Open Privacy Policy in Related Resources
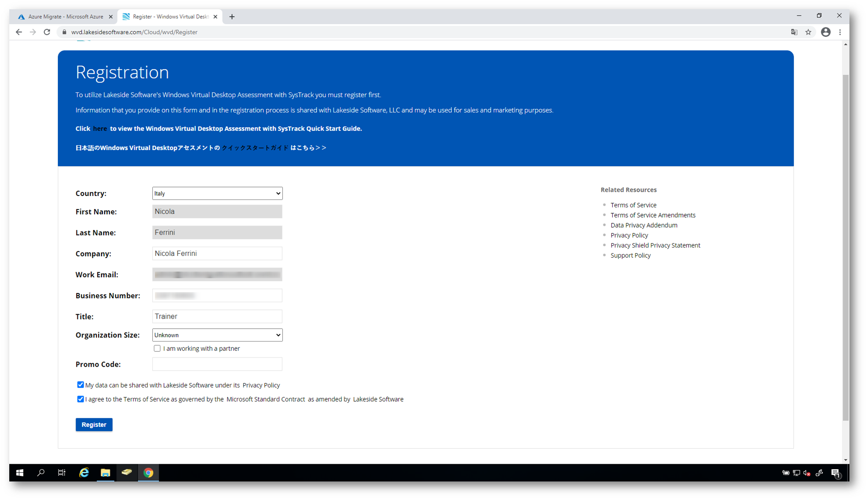Viewport: 868px width, 500px height. click(x=629, y=235)
